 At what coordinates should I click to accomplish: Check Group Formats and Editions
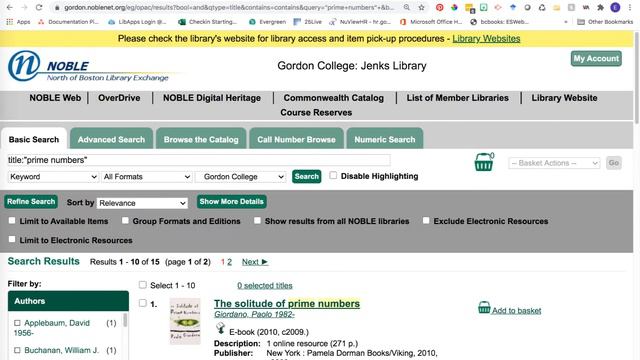tap(125, 220)
